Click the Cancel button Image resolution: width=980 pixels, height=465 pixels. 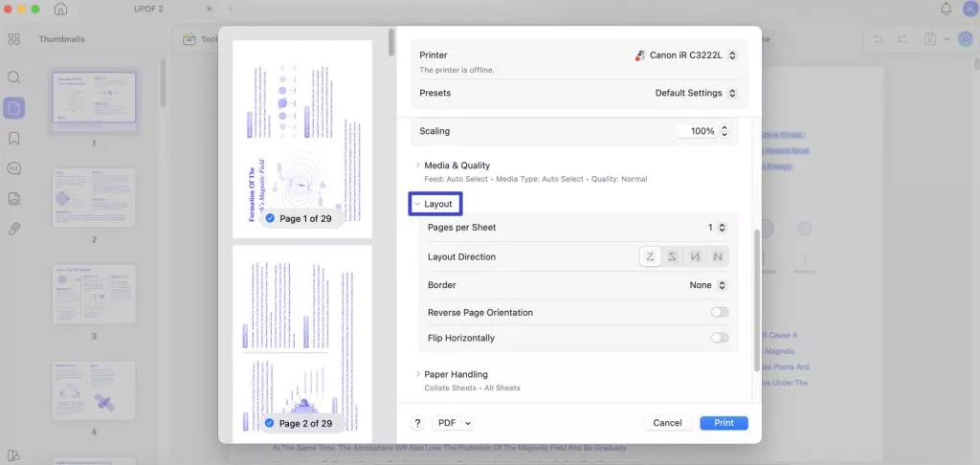click(667, 423)
